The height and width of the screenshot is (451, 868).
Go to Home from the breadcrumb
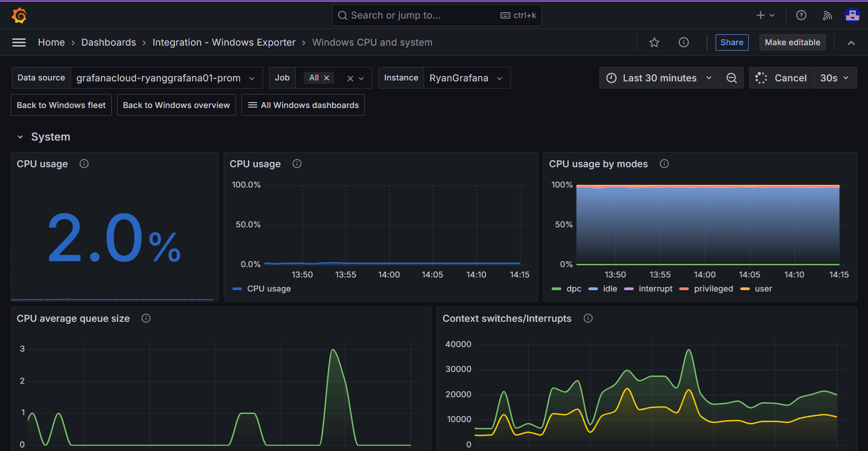[51, 42]
